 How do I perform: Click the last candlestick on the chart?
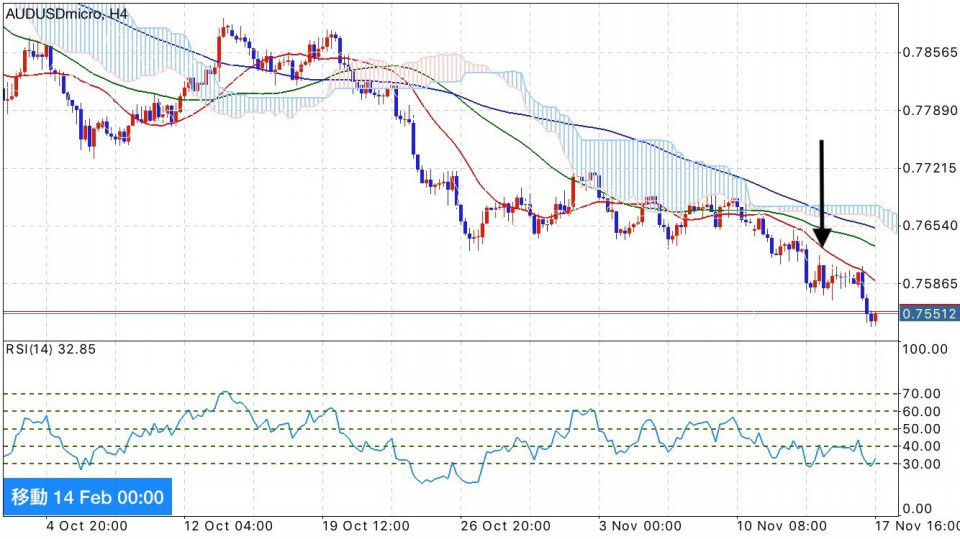pyautogui.click(x=874, y=318)
